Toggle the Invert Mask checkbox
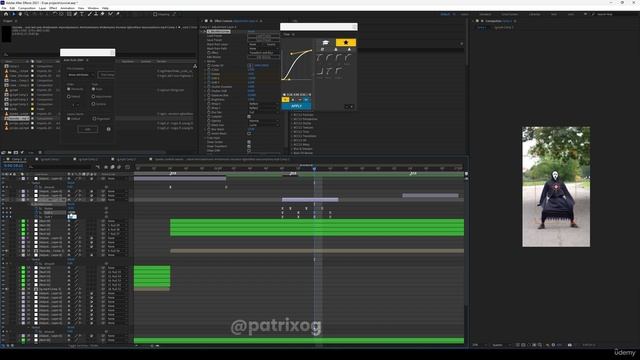Image resolution: width=640 pixels, height=360 pixels. click(x=249, y=133)
